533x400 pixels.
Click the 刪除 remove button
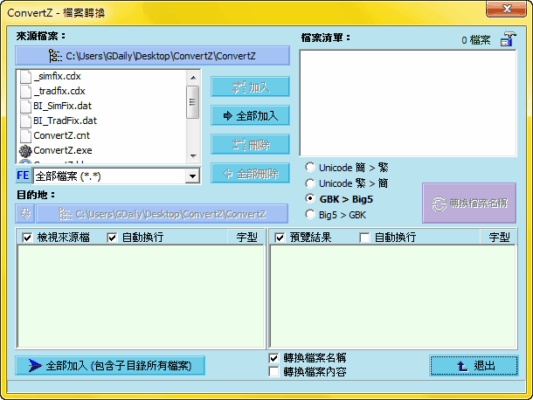pos(250,145)
